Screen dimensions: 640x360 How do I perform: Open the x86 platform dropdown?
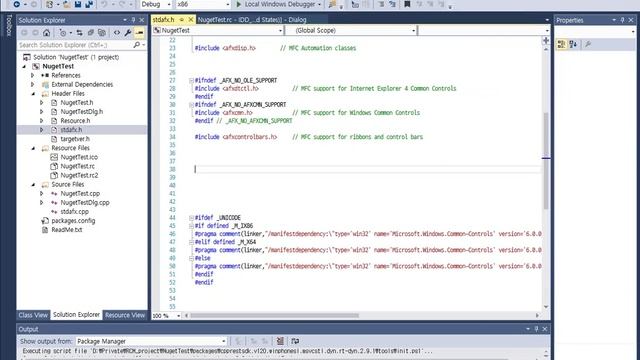coord(228,4)
